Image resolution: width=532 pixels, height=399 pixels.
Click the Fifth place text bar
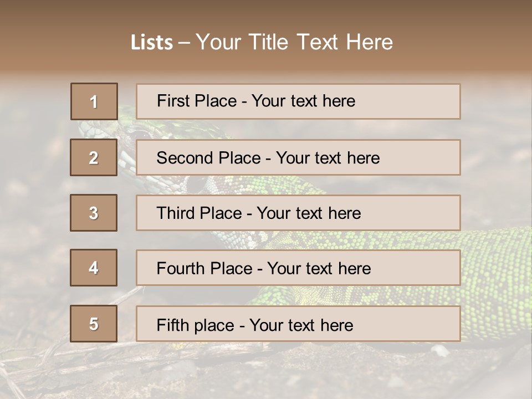pos(298,324)
